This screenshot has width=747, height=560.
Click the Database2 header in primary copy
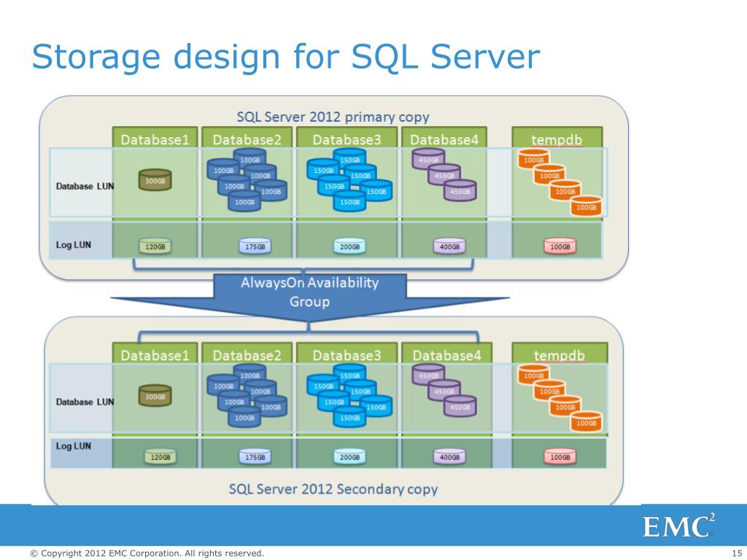(x=247, y=139)
